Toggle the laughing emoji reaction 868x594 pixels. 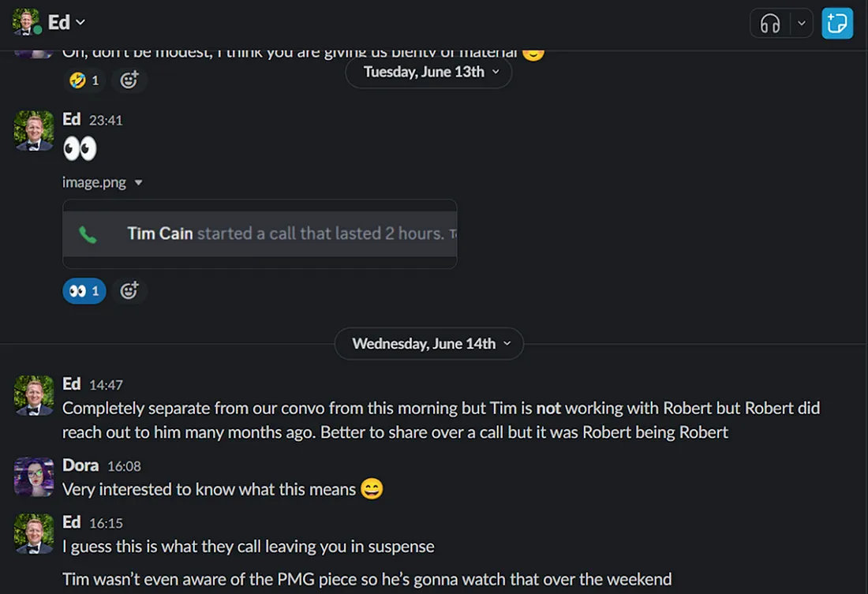84,80
